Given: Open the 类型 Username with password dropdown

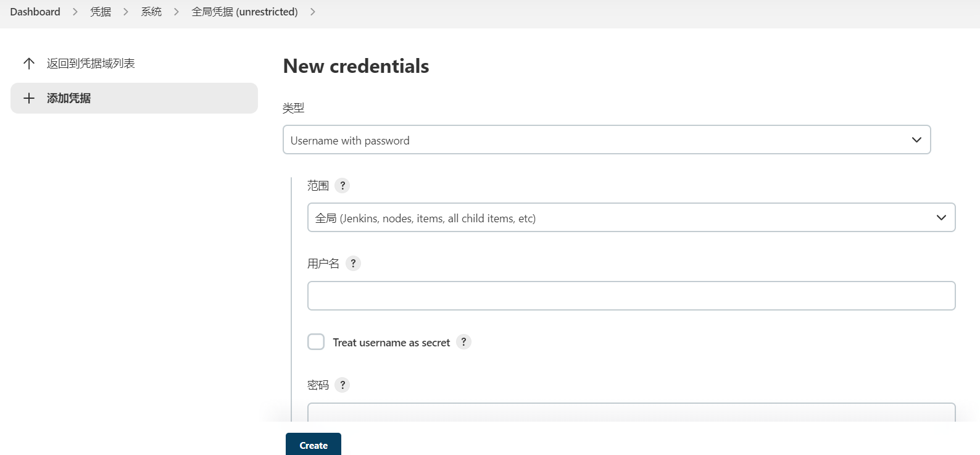Looking at the screenshot, I should tap(606, 140).
